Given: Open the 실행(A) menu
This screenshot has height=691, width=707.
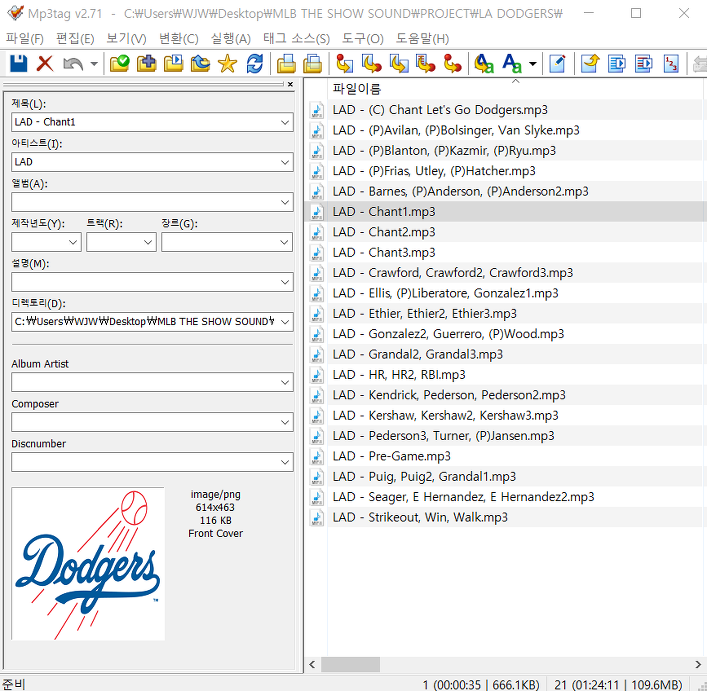Looking at the screenshot, I should point(231,39).
